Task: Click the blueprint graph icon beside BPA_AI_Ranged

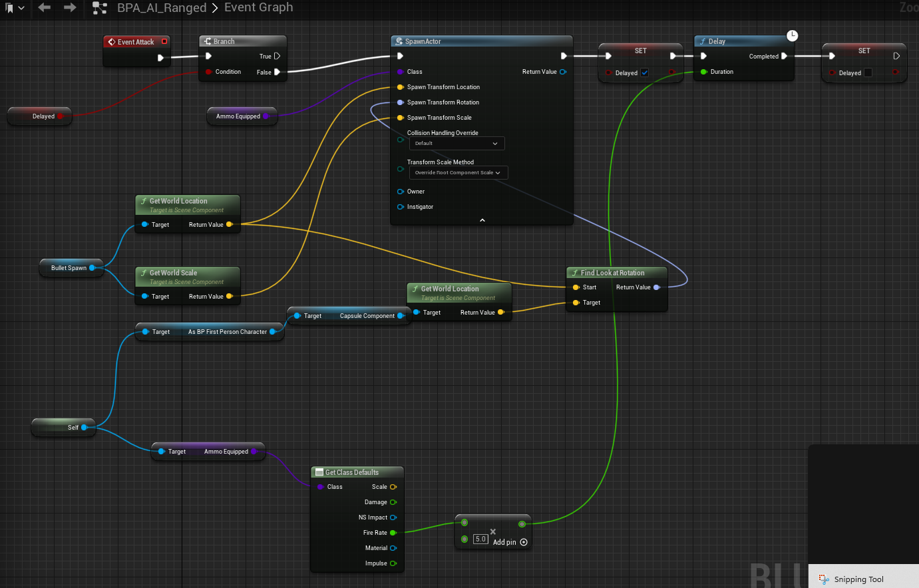Action: (100, 8)
